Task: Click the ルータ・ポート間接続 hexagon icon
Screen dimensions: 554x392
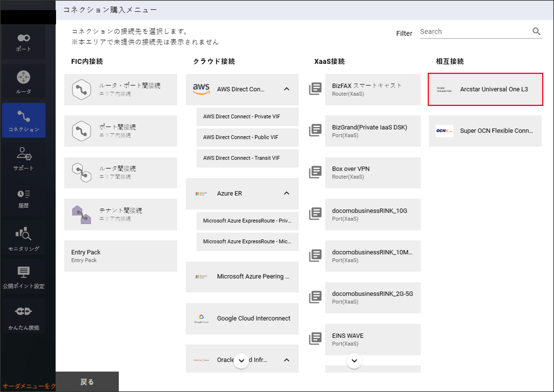Action: click(82, 90)
